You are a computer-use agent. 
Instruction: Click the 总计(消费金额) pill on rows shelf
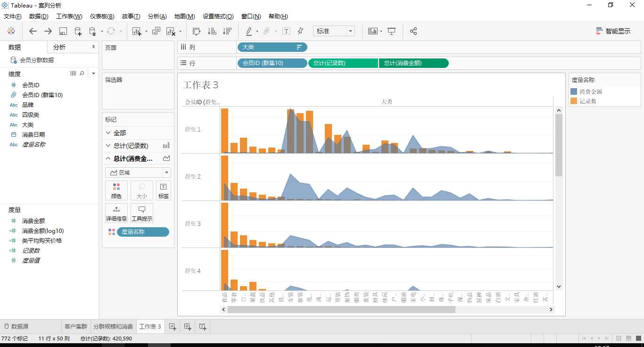pos(413,63)
